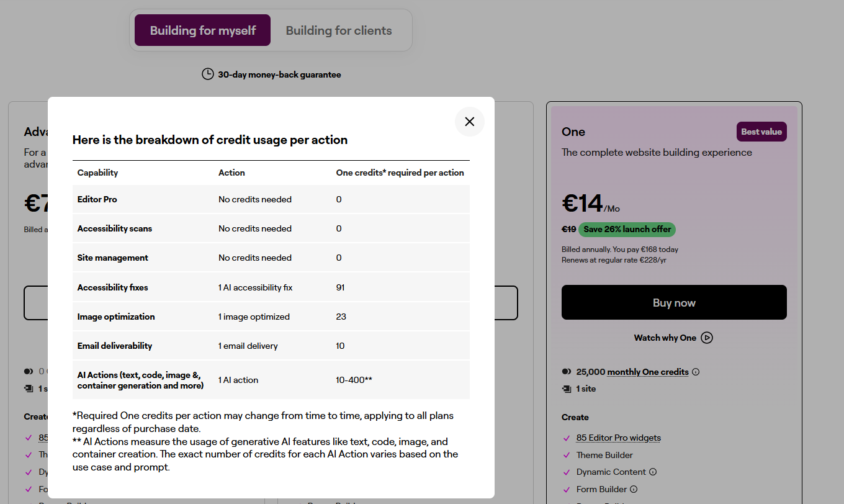
Task: Click the play icon beside Watch why One
Action: pyautogui.click(x=707, y=338)
